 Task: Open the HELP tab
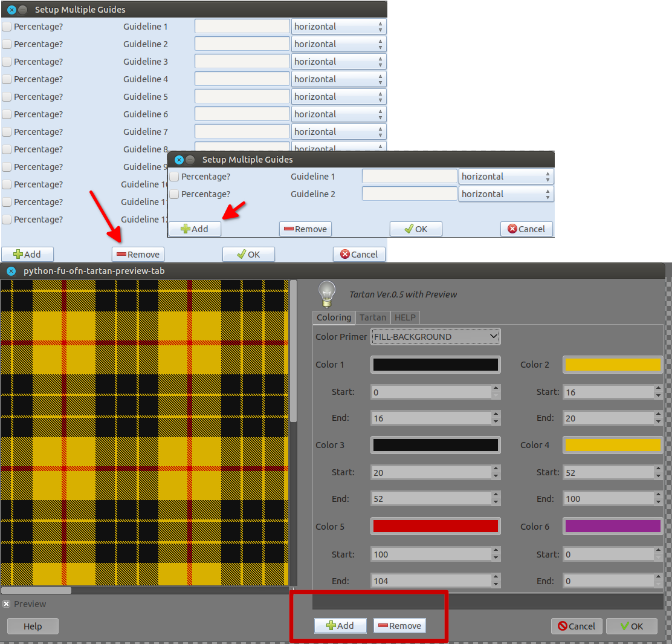click(405, 317)
